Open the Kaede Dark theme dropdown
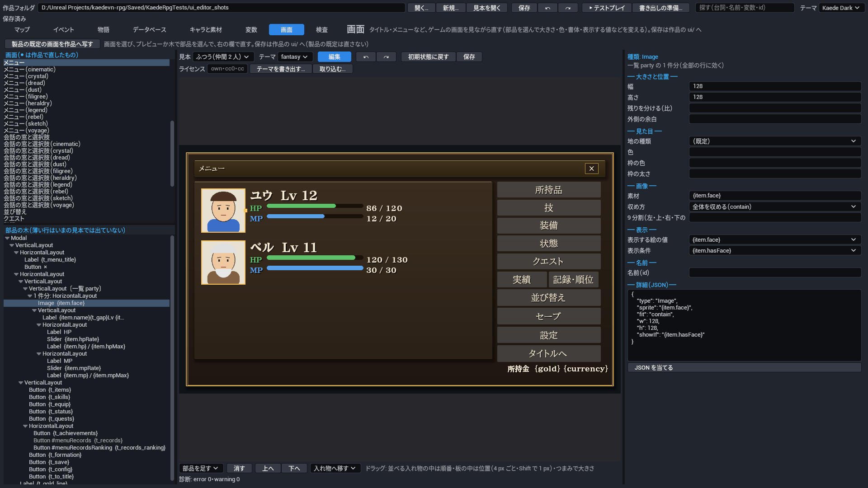 (841, 8)
